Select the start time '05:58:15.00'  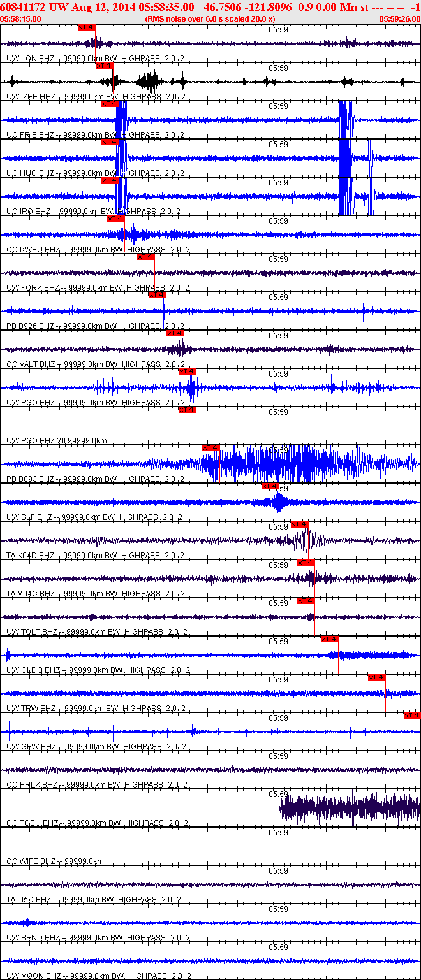point(21,19)
